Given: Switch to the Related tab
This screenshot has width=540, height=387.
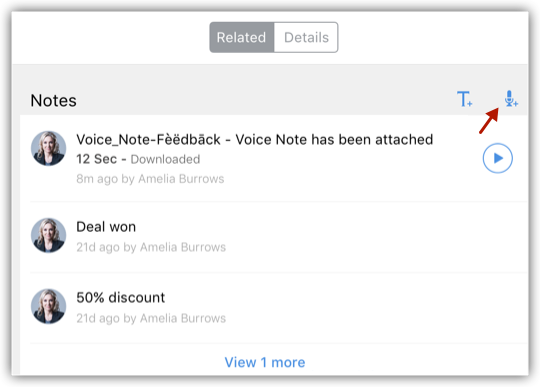Looking at the screenshot, I should click(x=242, y=37).
